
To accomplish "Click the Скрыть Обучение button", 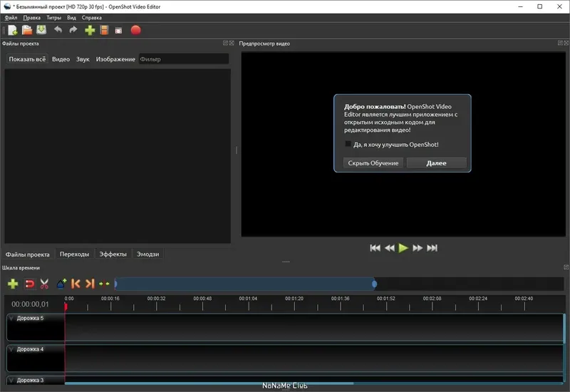I will coord(373,163).
